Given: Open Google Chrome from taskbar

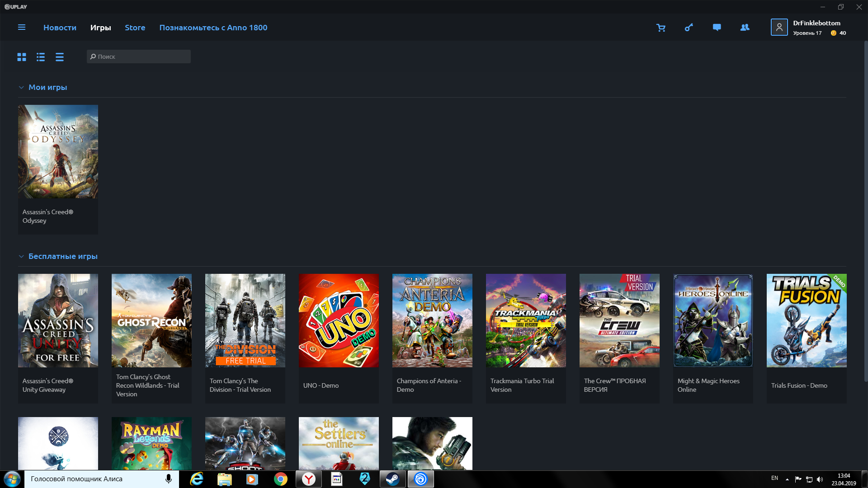Looking at the screenshot, I should click(281, 479).
